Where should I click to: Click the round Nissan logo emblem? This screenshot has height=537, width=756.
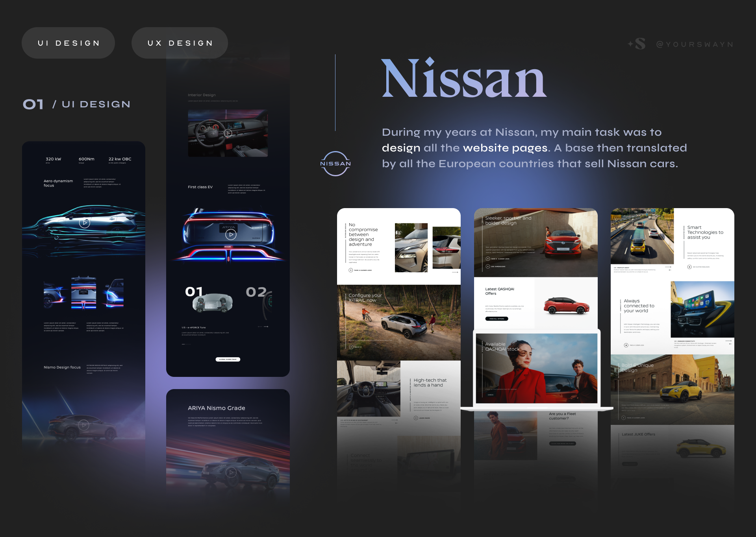[x=335, y=163]
